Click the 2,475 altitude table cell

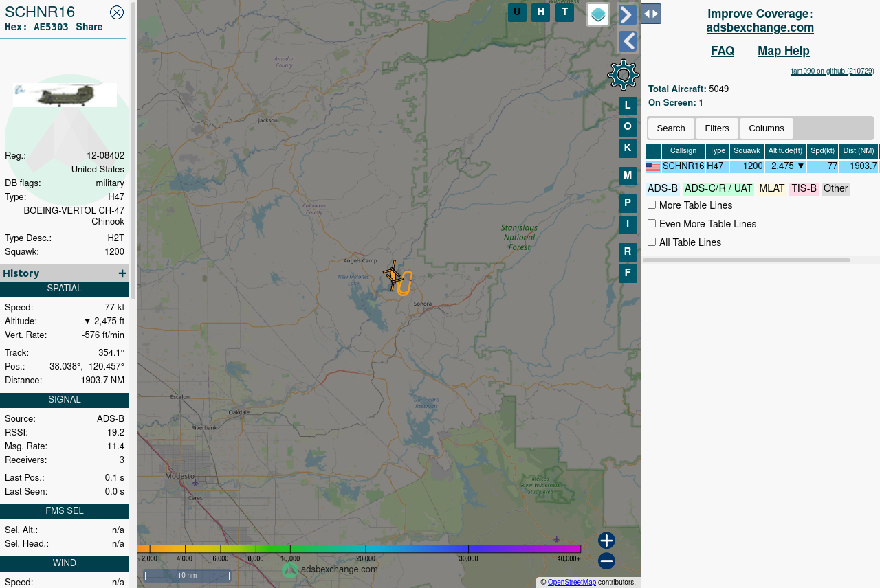(785, 166)
